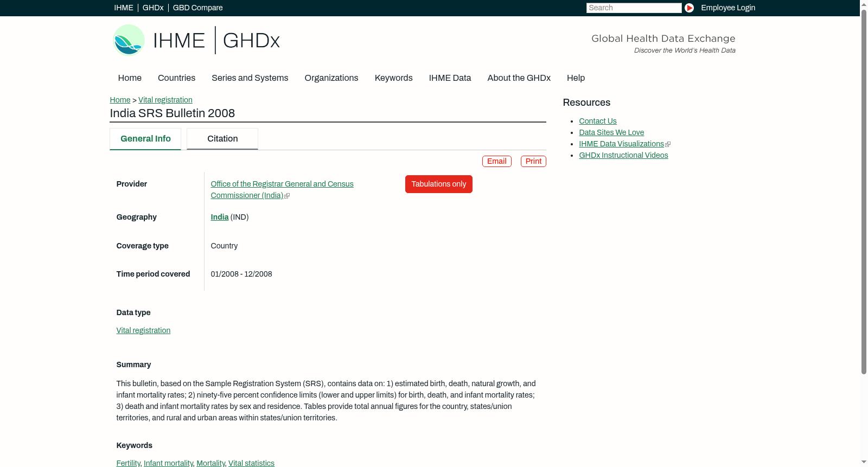Switch to the Citation tab
The width and height of the screenshot is (868, 467).
[x=222, y=139]
